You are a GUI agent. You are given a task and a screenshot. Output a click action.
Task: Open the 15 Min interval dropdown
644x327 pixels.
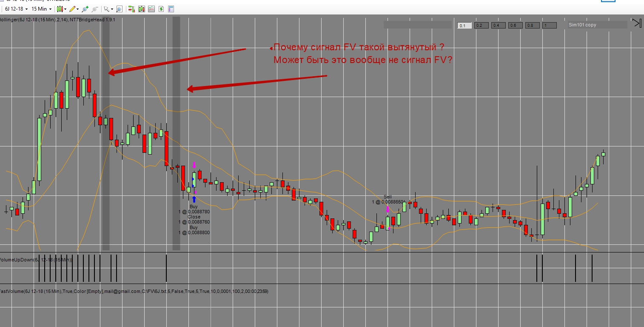(42, 9)
